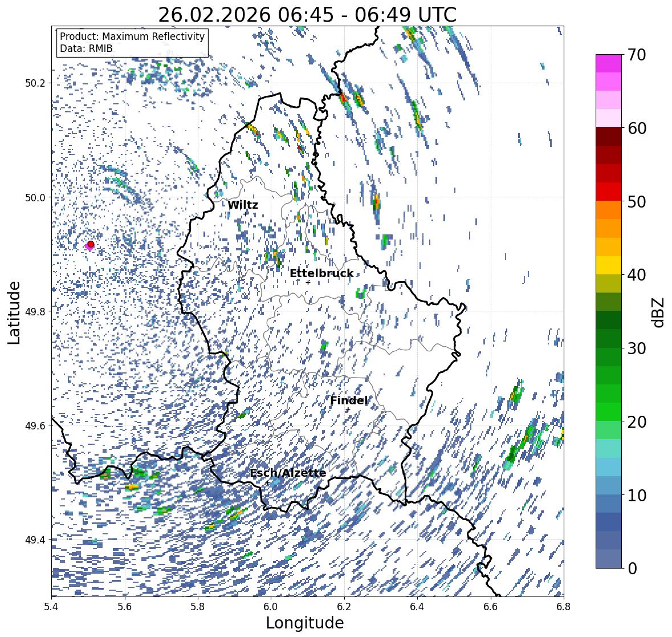This screenshot has width=672, height=637.
Task: Click the 6.0 longitude tick label
Action: tap(271, 607)
